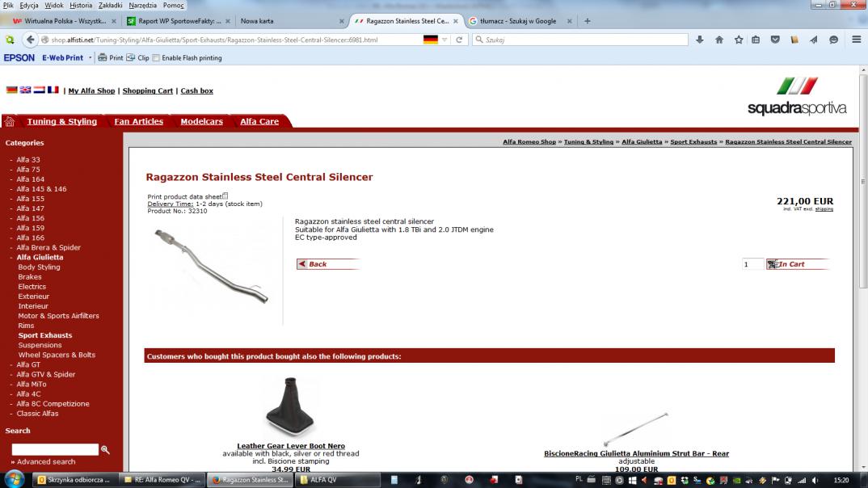
Task: Click the quantity input field
Action: pyautogui.click(x=752, y=264)
